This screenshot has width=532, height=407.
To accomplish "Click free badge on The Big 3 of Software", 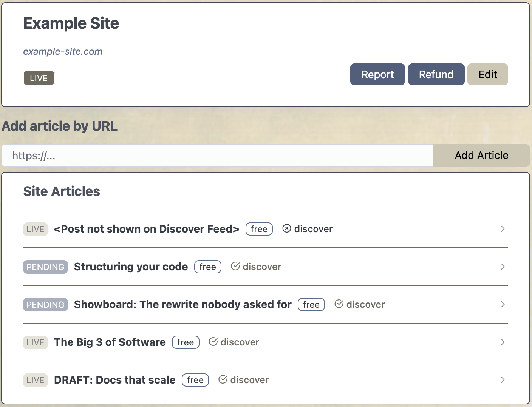I will [x=186, y=342].
